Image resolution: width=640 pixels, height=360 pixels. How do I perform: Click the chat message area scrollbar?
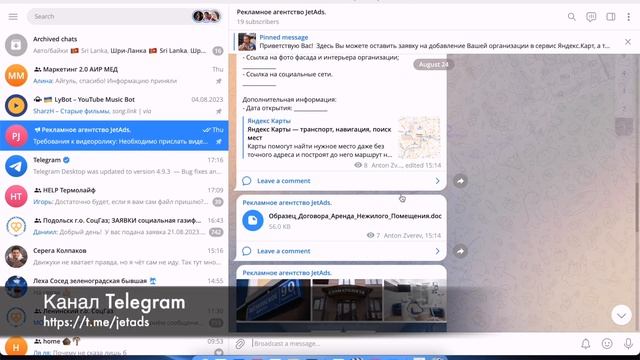coord(637,208)
